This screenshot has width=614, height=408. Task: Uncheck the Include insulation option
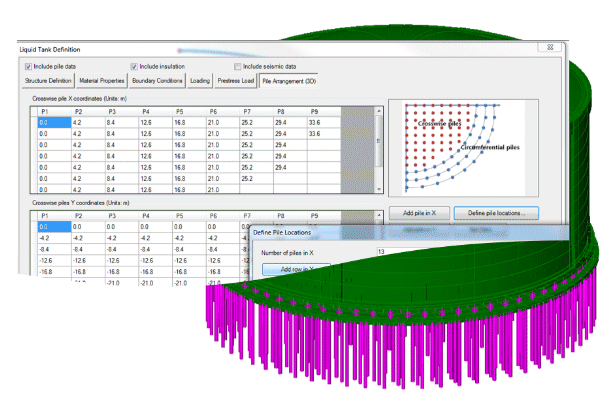133,66
